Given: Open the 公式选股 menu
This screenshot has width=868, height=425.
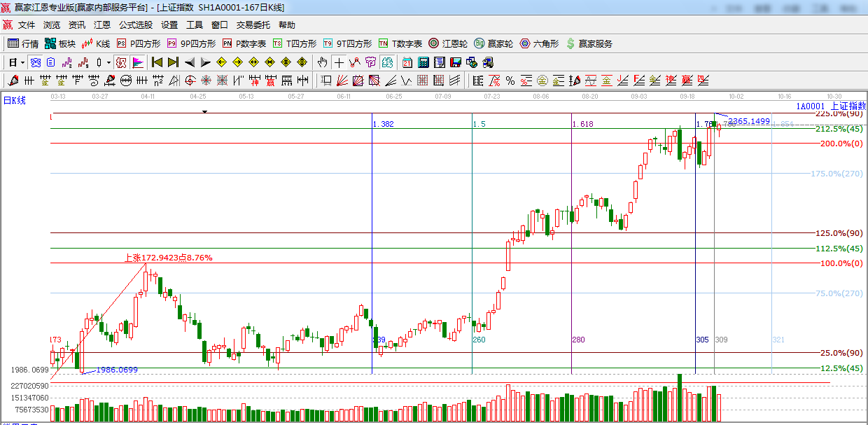Looking at the screenshot, I should click(135, 25).
